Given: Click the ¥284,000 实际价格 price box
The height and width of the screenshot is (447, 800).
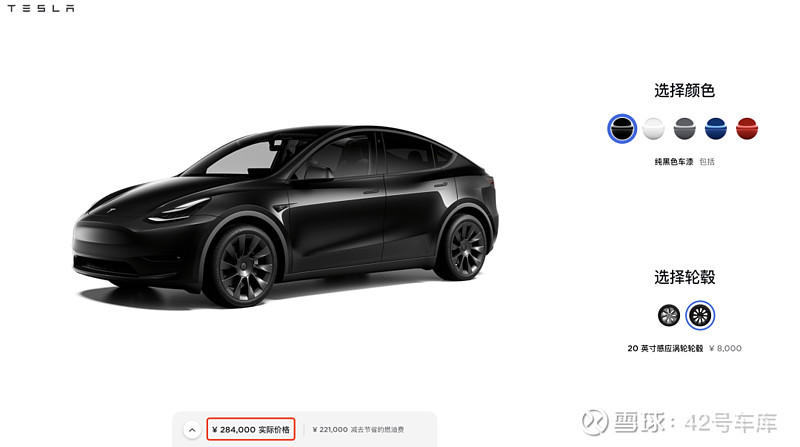Looking at the screenshot, I should click(x=251, y=430).
